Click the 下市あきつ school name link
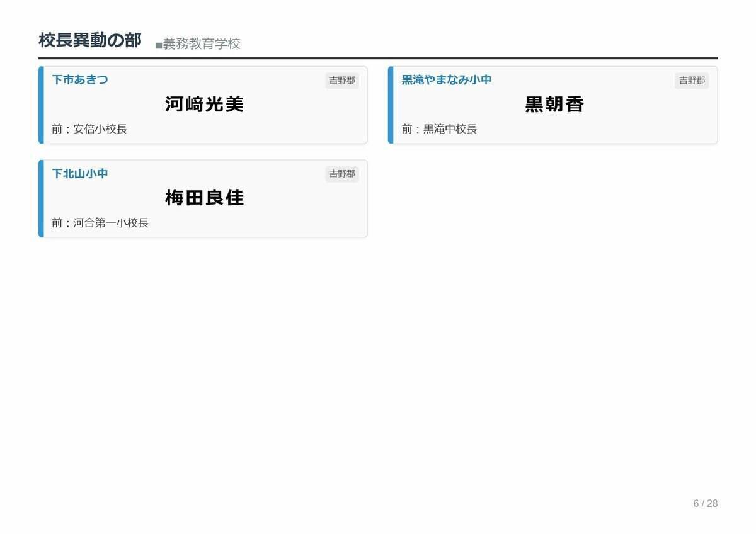This screenshot has width=756, height=534. [x=79, y=79]
